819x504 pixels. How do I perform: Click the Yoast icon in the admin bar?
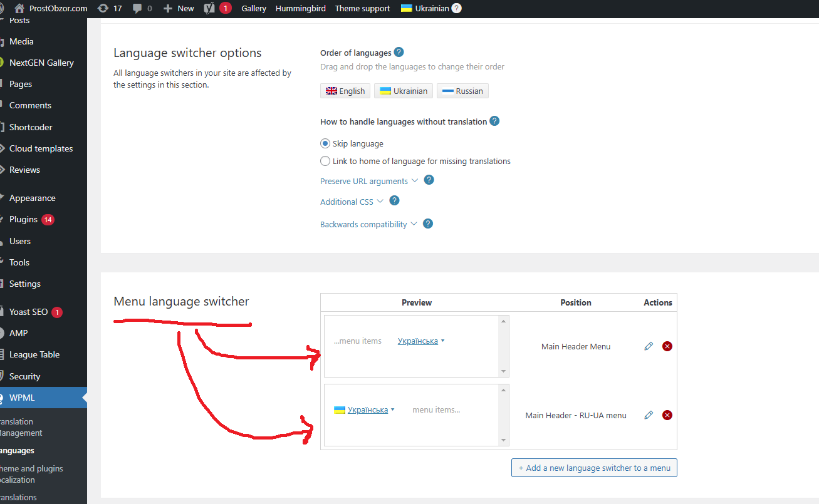point(210,8)
